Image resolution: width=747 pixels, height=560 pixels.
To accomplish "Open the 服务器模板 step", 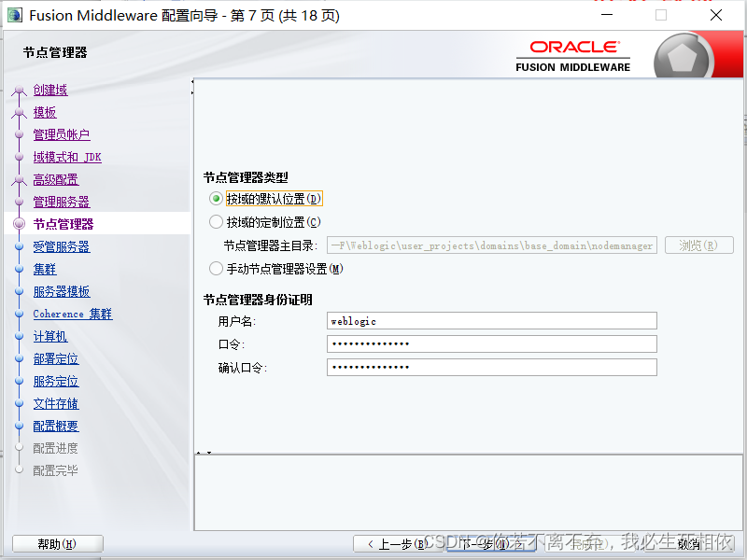I will coord(62,291).
